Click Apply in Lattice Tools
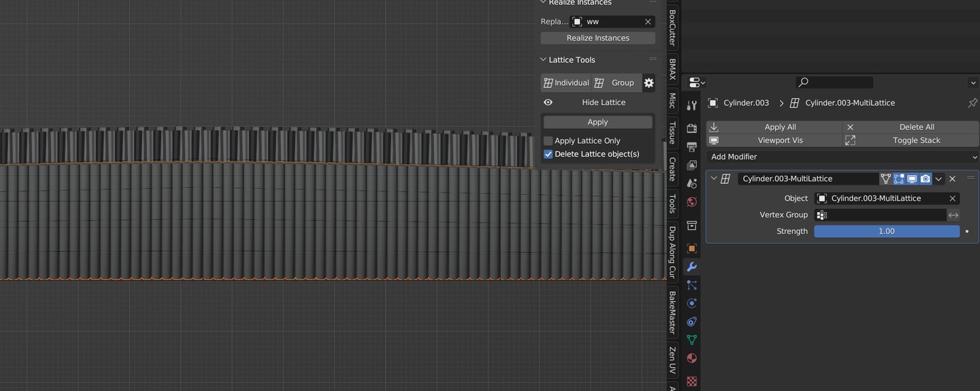The image size is (980, 391). [598, 122]
